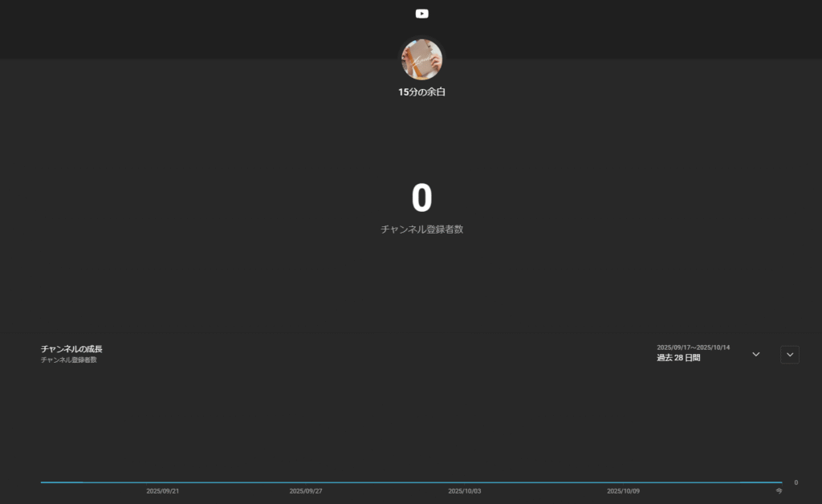Click the チャンネルの成長 section heading
Image resolution: width=822 pixels, height=504 pixels.
coord(71,349)
